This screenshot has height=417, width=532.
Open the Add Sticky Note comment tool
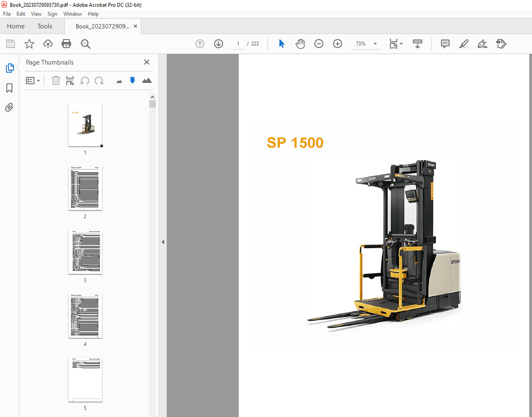(445, 43)
